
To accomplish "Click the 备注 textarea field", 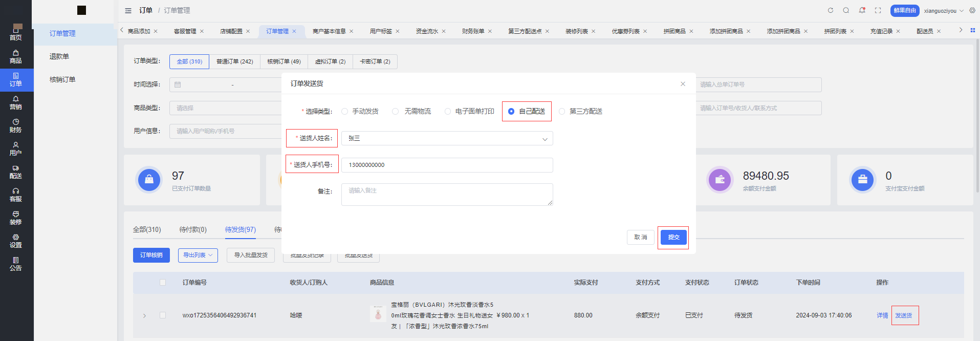I will 447,195.
